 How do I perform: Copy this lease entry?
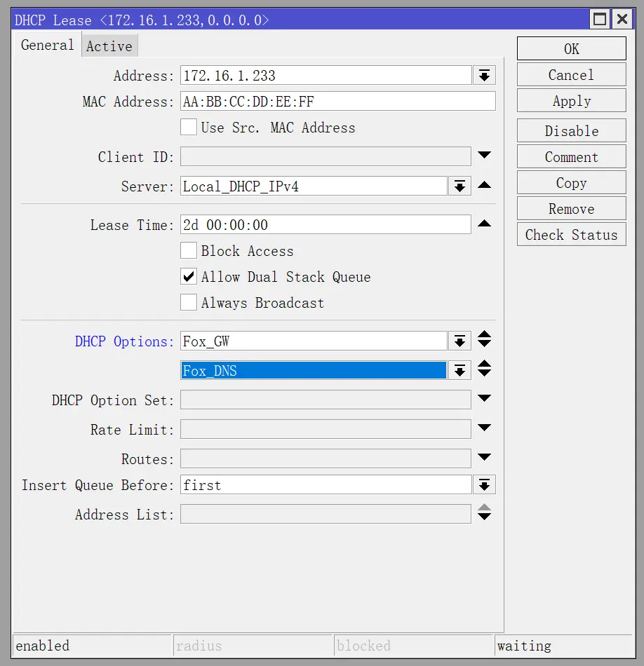point(571,183)
